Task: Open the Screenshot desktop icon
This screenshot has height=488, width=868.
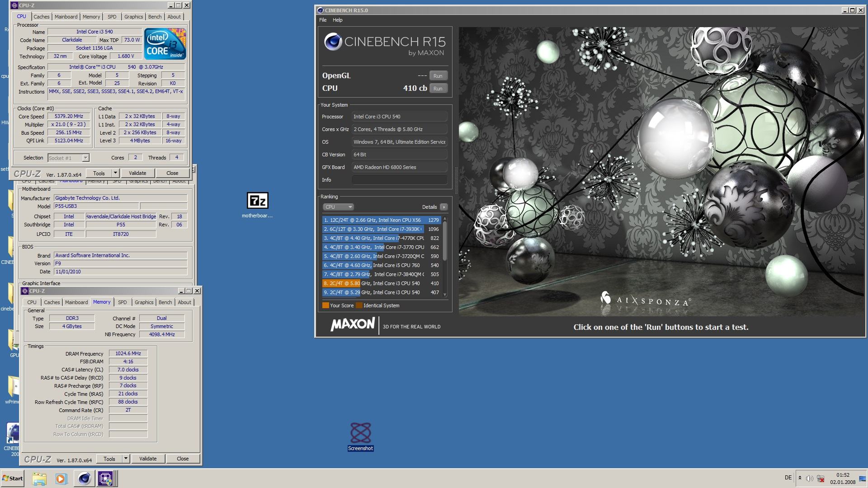Action: (x=360, y=434)
